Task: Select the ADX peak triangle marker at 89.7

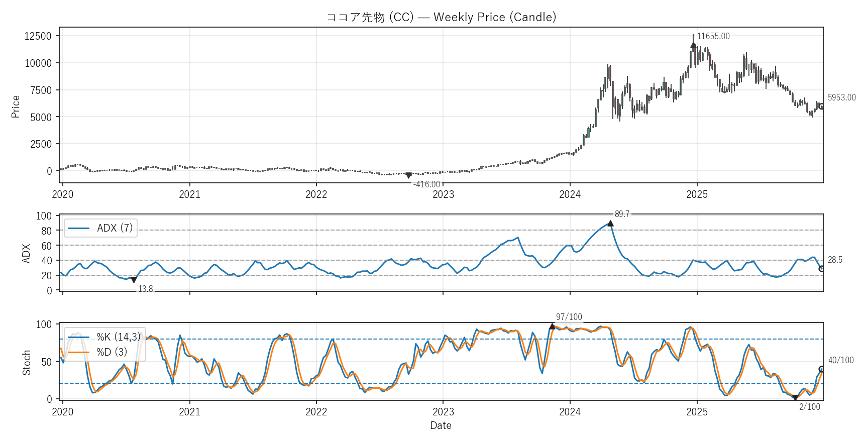Action: click(x=610, y=224)
